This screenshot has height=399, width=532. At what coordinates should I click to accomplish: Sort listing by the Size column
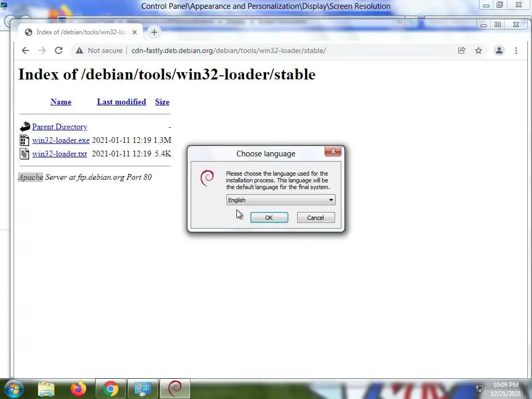click(162, 102)
